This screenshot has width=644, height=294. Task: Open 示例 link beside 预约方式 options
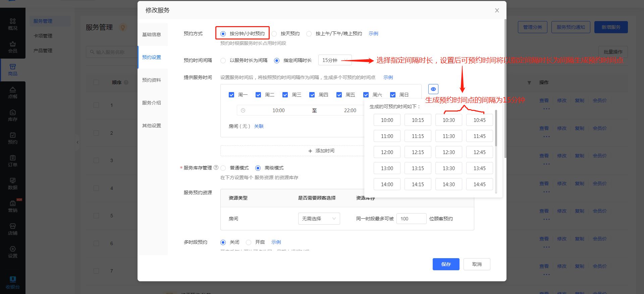click(x=373, y=33)
